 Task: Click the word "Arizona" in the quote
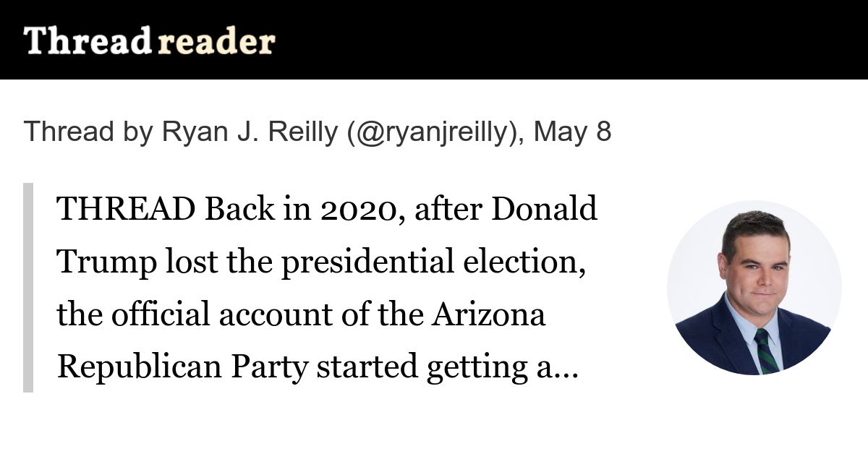[489, 315]
